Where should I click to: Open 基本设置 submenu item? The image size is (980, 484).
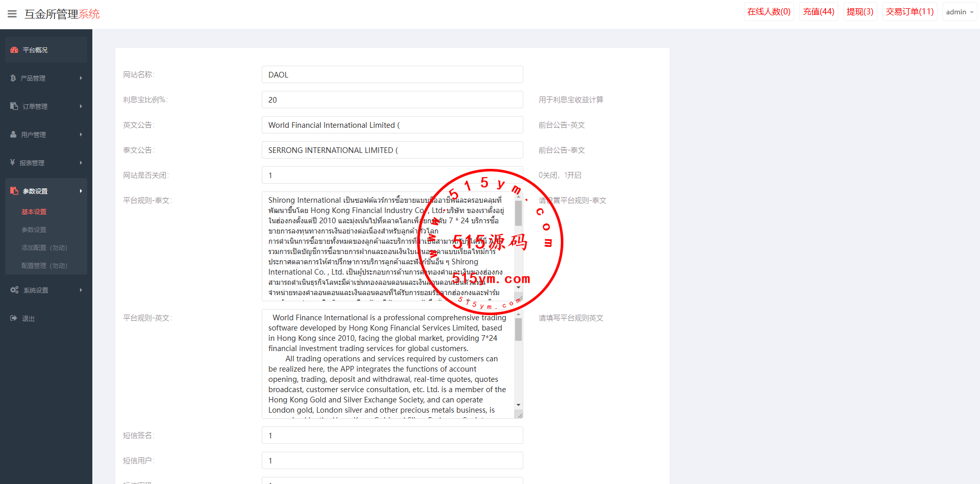[x=34, y=211]
